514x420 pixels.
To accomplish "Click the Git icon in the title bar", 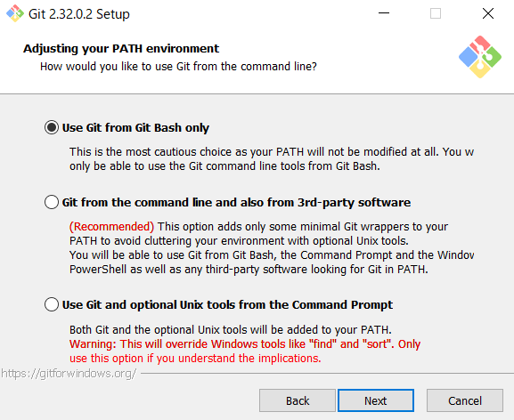I will pyautogui.click(x=15, y=13).
